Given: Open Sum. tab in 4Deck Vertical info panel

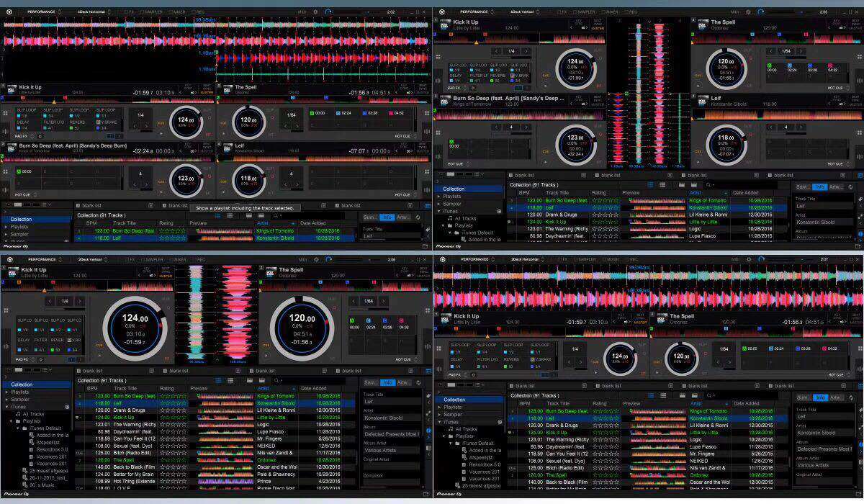Looking at the screenshot, I should [803, 186].
